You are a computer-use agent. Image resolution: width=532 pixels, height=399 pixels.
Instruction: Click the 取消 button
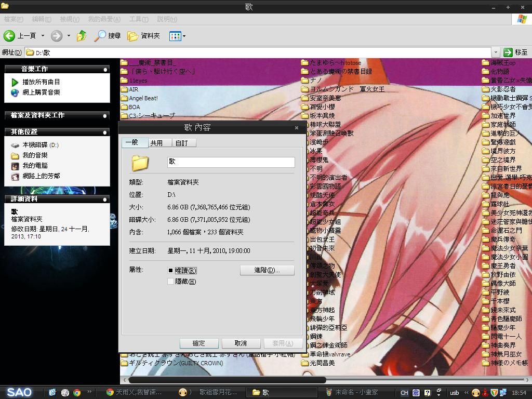click(241, 343)
